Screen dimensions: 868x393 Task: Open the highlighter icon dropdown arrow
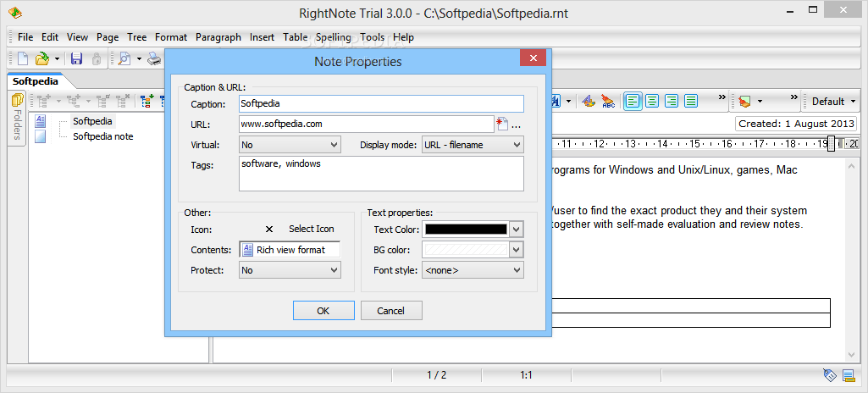click(x=760, y=102)
